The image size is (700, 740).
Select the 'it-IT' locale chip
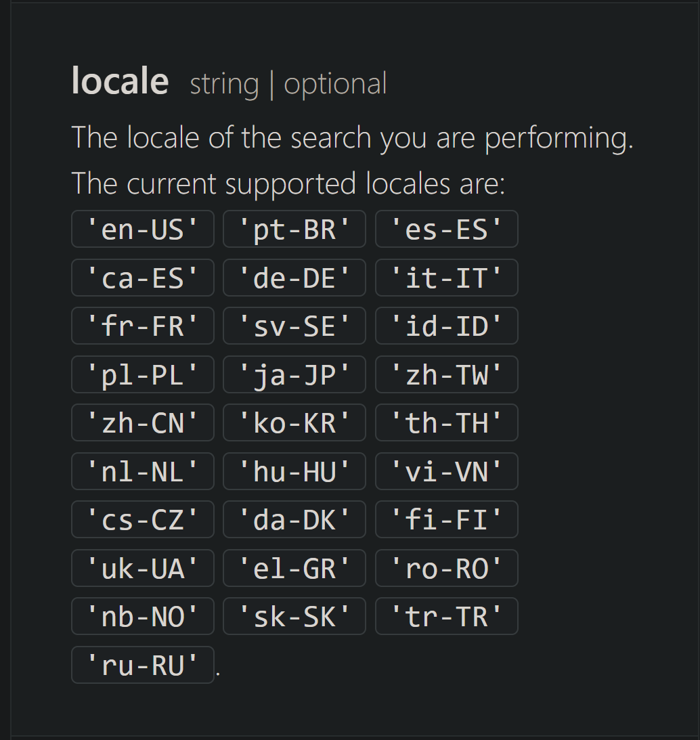(447, 278)
